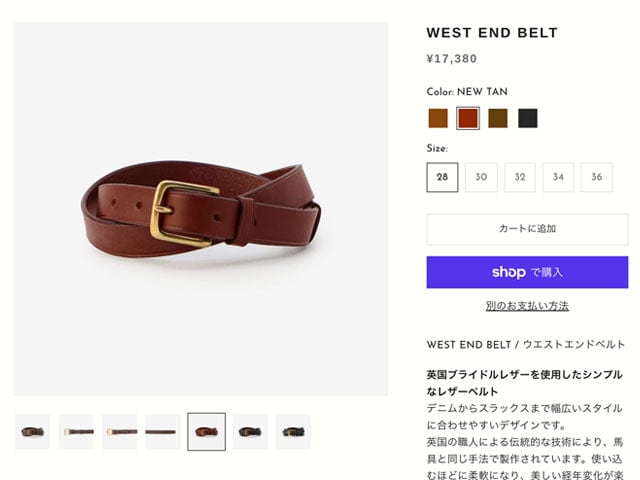
Task: View last thumbnail of black belt
Action: pyautogui.click(x=293, y=432)
